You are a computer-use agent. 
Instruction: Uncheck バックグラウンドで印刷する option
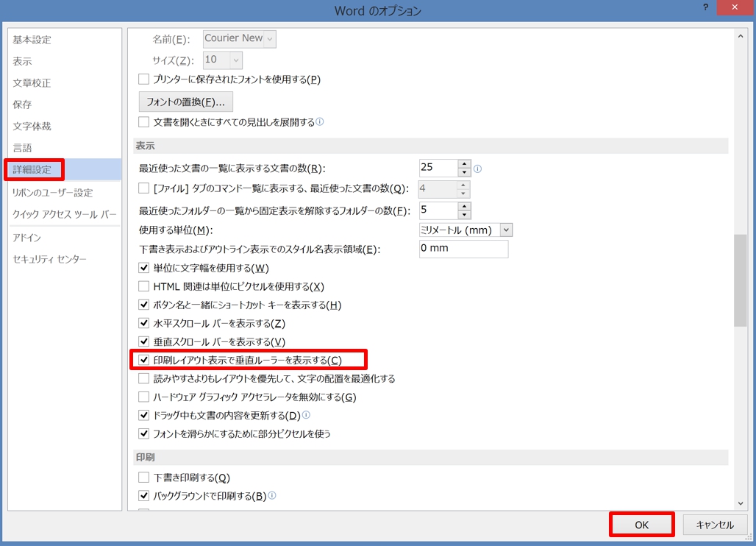coord(143,496)
